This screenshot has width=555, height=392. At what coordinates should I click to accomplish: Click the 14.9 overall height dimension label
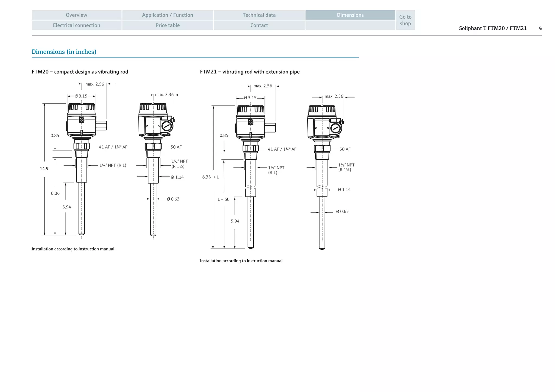(x=44, y=169)
